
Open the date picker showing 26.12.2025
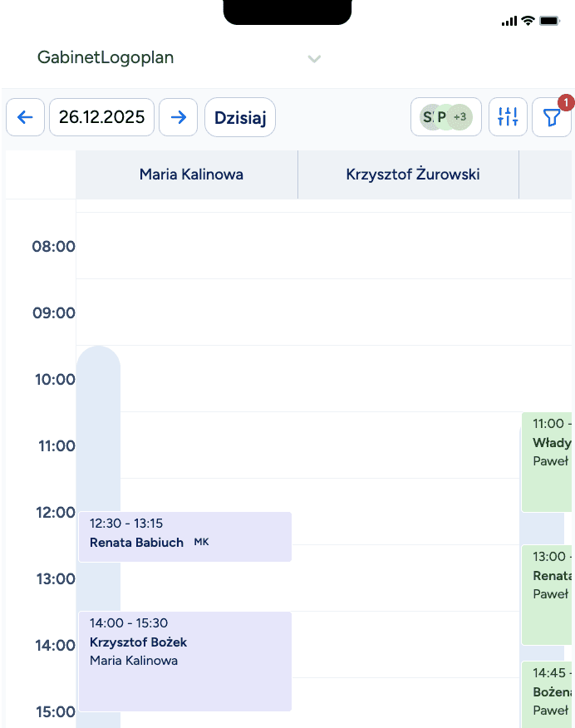[x=101, y=117]
